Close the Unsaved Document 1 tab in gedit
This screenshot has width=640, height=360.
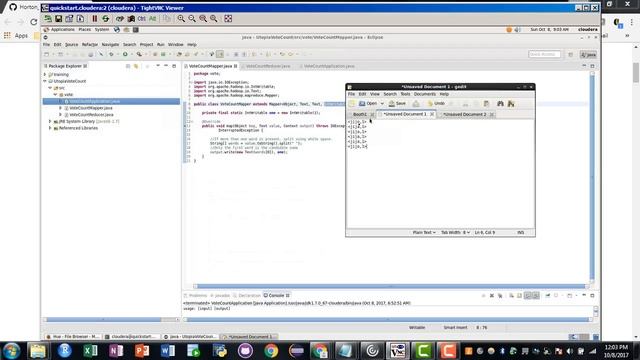click(x=432, y=115)
